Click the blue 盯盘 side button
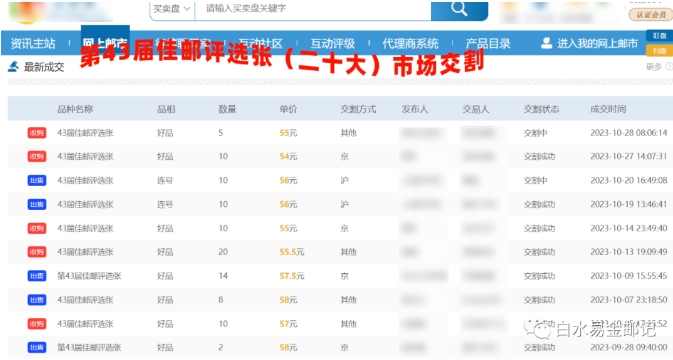This screenshot has height=360, width=673. click(x=659, y=36)
